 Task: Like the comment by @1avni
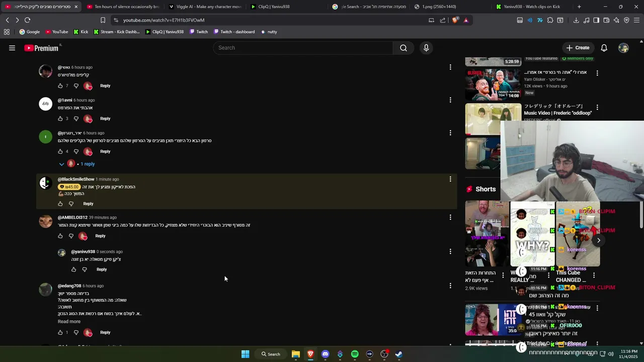coord(60,119)
